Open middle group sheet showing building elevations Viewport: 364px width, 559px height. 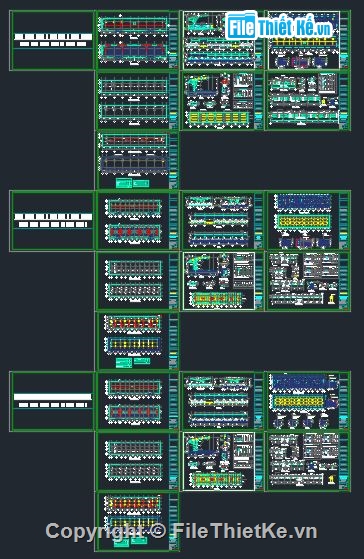[223, 221]
